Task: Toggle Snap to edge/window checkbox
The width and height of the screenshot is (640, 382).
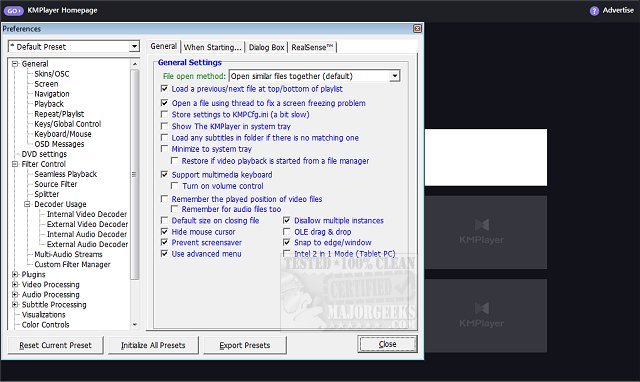Action: (x=287, y=242)
